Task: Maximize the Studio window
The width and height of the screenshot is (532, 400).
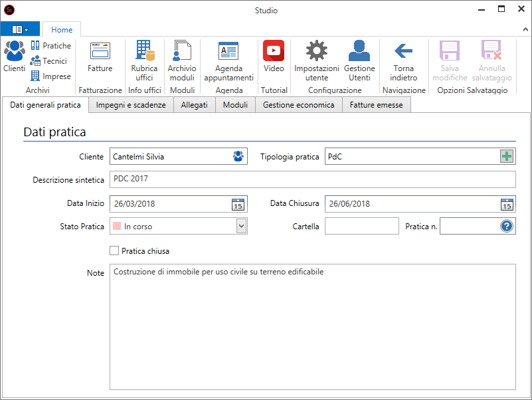Action: pyautogui.click(x=501, y=9)
